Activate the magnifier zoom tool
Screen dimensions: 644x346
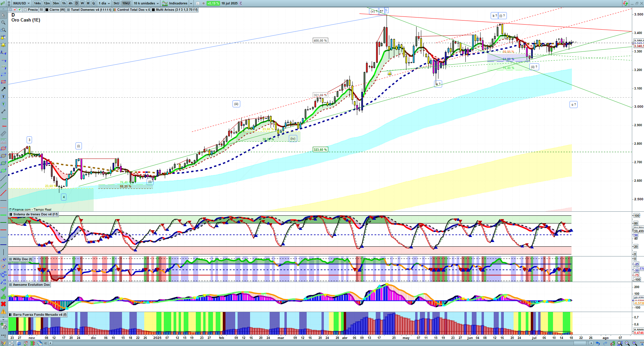[x=3, y=23]
